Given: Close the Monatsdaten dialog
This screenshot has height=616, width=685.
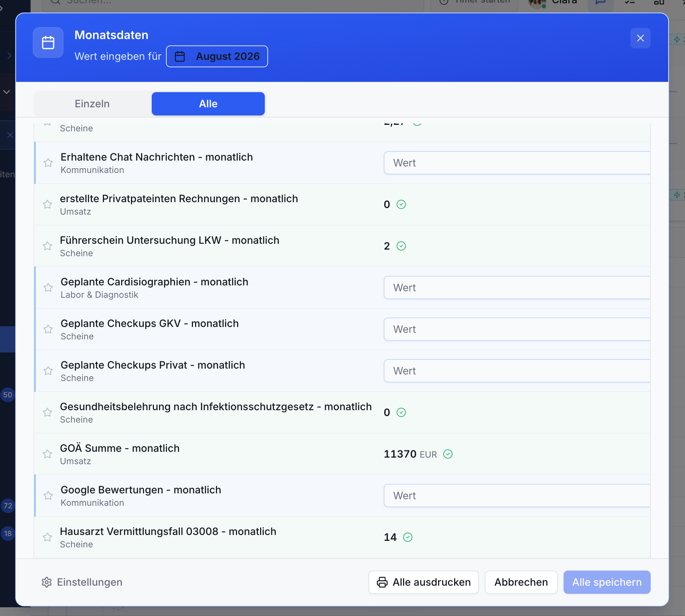Looking at the screenshot, I should coord(641,38).
